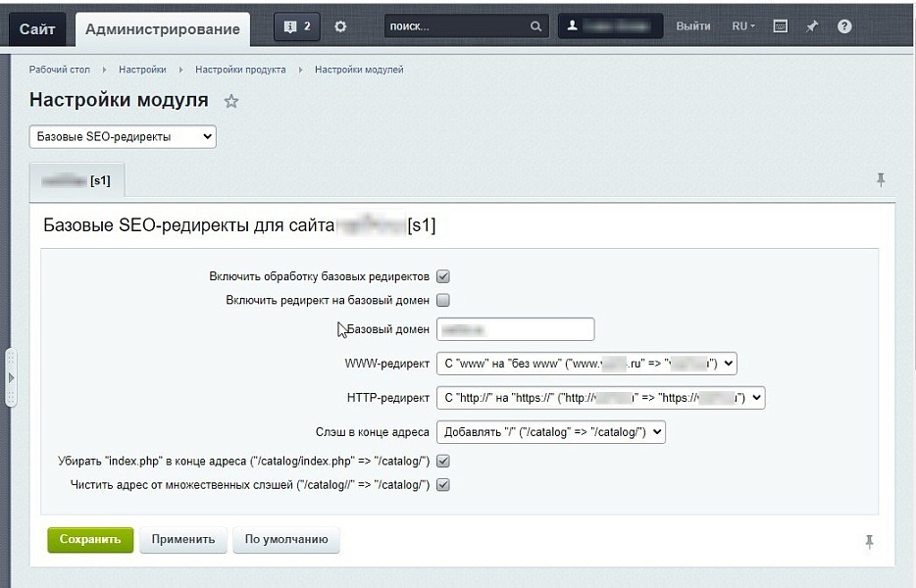The width and height of the screenshot is (916, 588).
Task: Open the help question mark icon
Action: point(843,27)
